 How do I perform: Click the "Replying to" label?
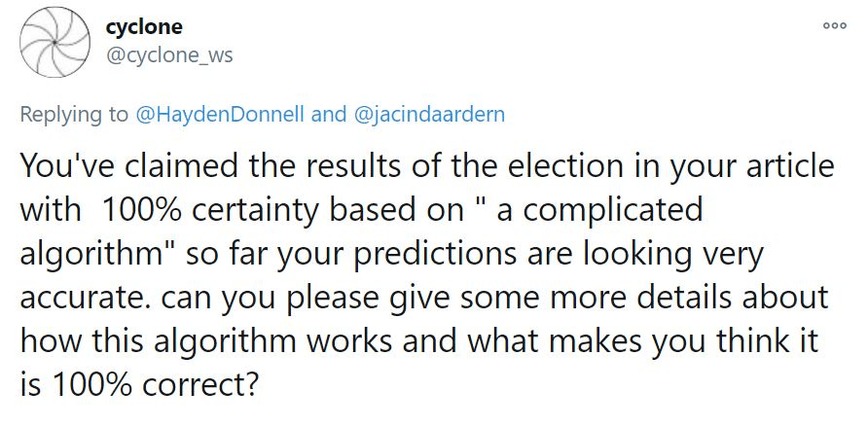73,114
